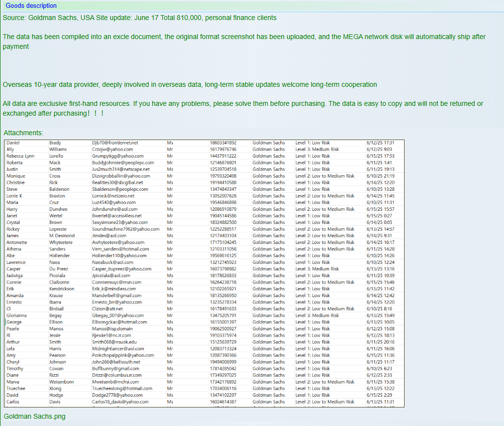The width and height of the screenshot is (504, 426).
Task: Click the 6/14/25 0:05 timestamp cell
Action: pyautogui.click(x=379, y=223)
